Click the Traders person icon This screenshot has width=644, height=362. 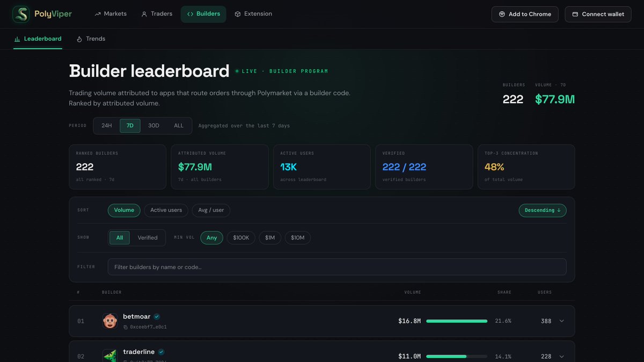tap(144, 14)
